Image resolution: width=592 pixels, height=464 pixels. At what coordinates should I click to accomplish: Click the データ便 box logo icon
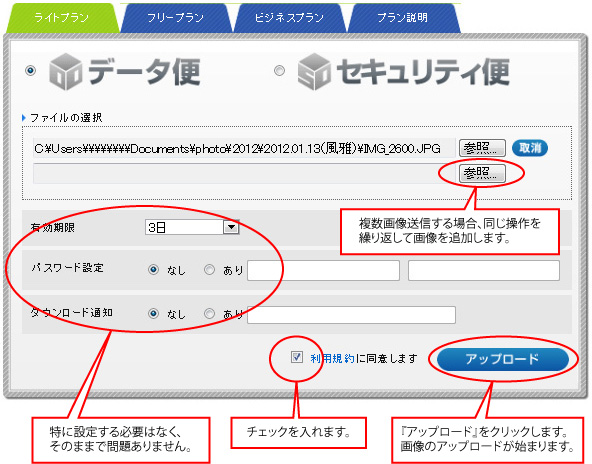(x=66, y=71)
